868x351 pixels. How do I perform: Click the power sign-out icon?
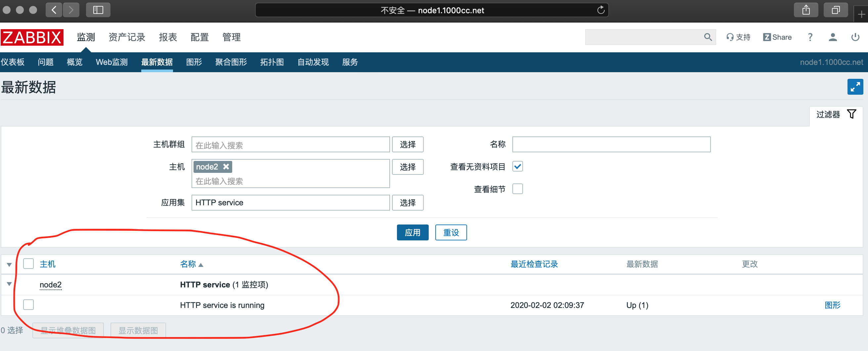855,37
